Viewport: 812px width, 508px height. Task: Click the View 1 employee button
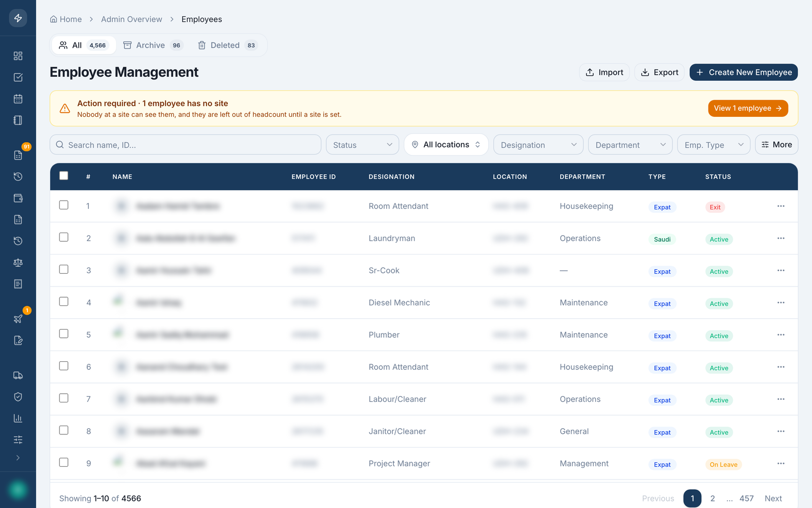tap(748, 108)
